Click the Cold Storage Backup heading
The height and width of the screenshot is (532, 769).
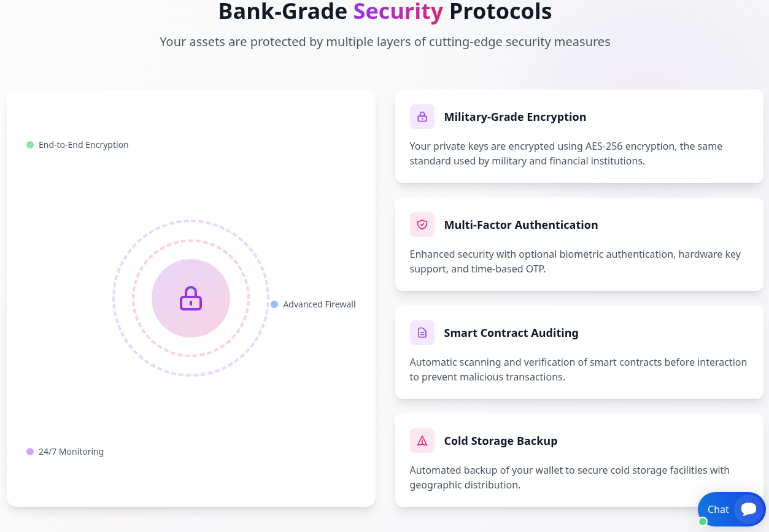(500, 441)
